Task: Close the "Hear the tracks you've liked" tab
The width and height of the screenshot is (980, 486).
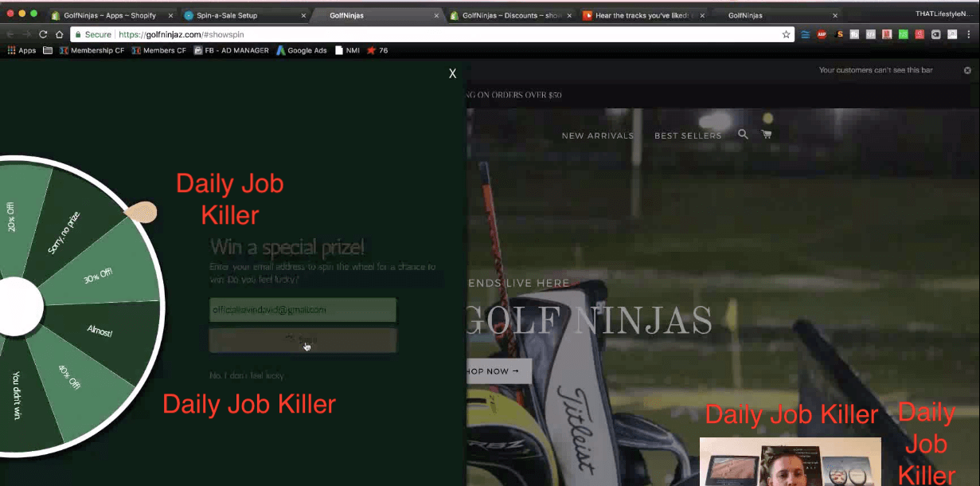Action: click(x=701, y=15)
